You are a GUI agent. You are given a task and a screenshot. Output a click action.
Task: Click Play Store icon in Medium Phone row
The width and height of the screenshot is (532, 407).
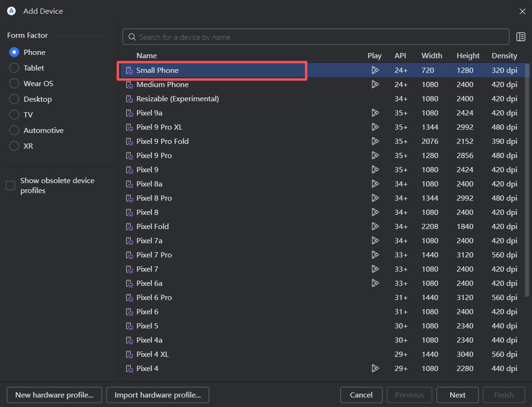pyautogui.click(x=375, y=84)
